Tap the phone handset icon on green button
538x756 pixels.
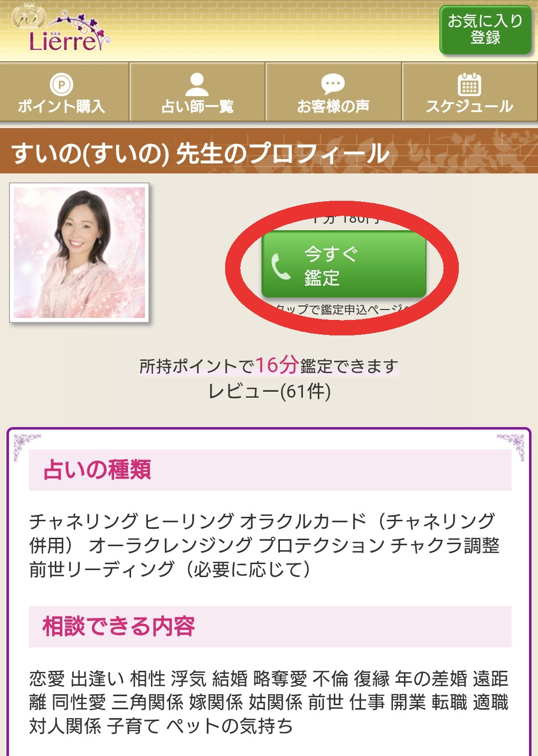280,266
